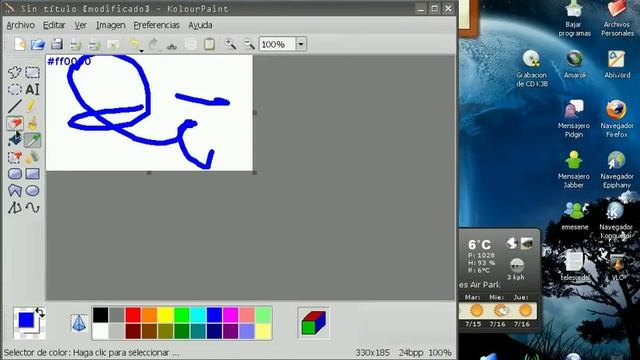Open the Imagen menu

110,25
